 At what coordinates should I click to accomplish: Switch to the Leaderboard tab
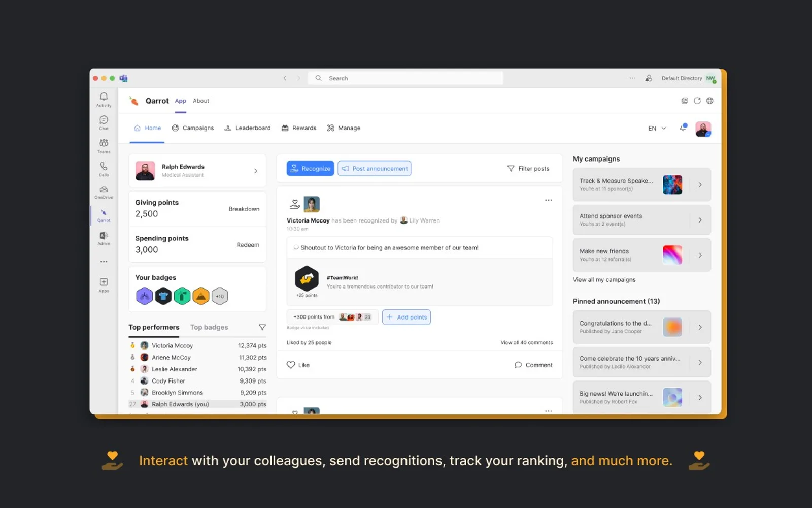pos(248,128)
